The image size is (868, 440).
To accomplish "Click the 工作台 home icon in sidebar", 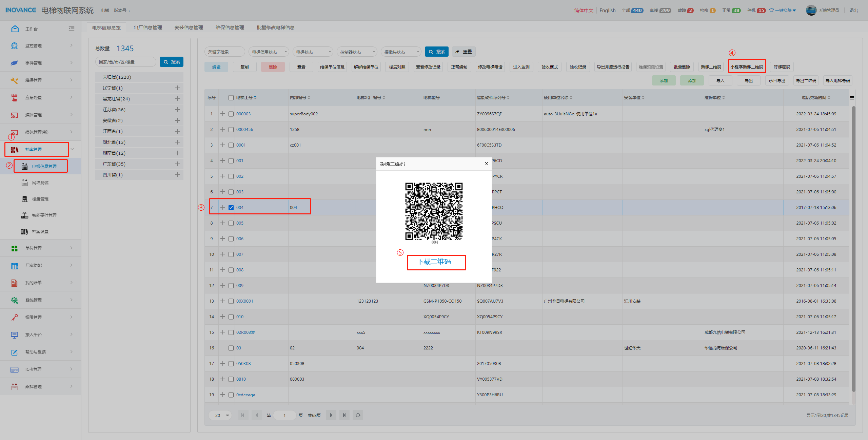I will 15,29.
